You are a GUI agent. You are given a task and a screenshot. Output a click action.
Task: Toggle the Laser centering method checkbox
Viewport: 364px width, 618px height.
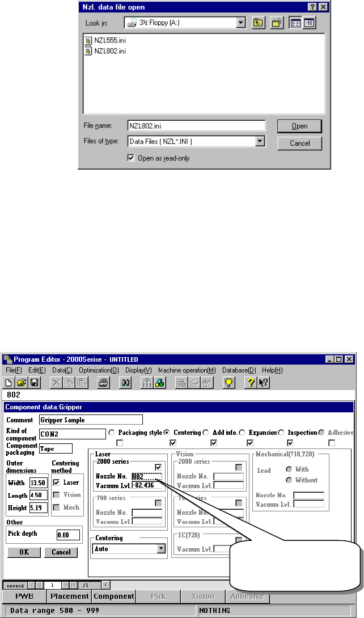(56, 482)
